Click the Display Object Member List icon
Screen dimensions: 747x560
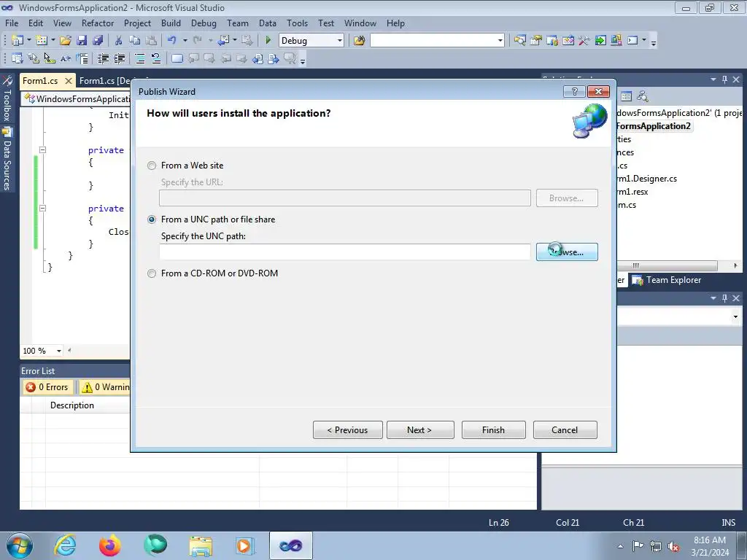(18, 58)
